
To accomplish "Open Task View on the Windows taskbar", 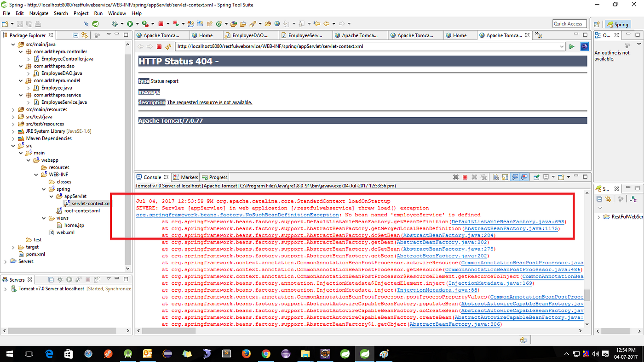I will (29, 354).
